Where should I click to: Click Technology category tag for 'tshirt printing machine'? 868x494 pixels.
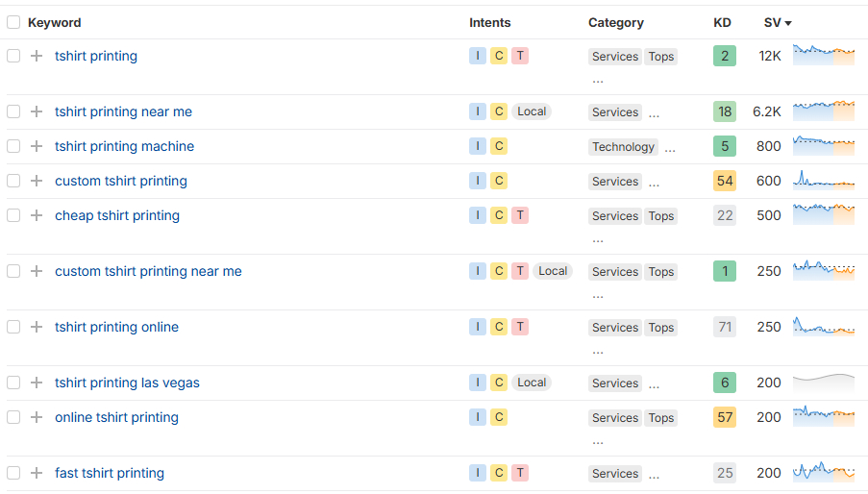pyautogui.click(x=623, y=147)
